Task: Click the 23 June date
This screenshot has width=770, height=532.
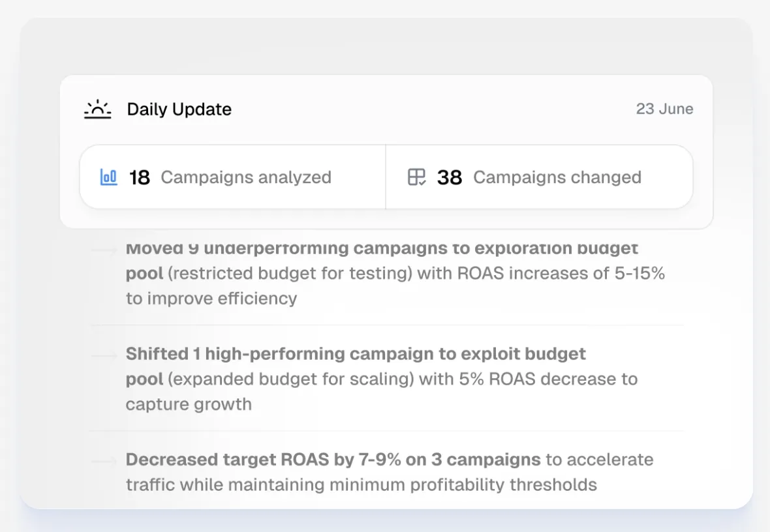Action: pyautogui.click(x=664, y=109)
